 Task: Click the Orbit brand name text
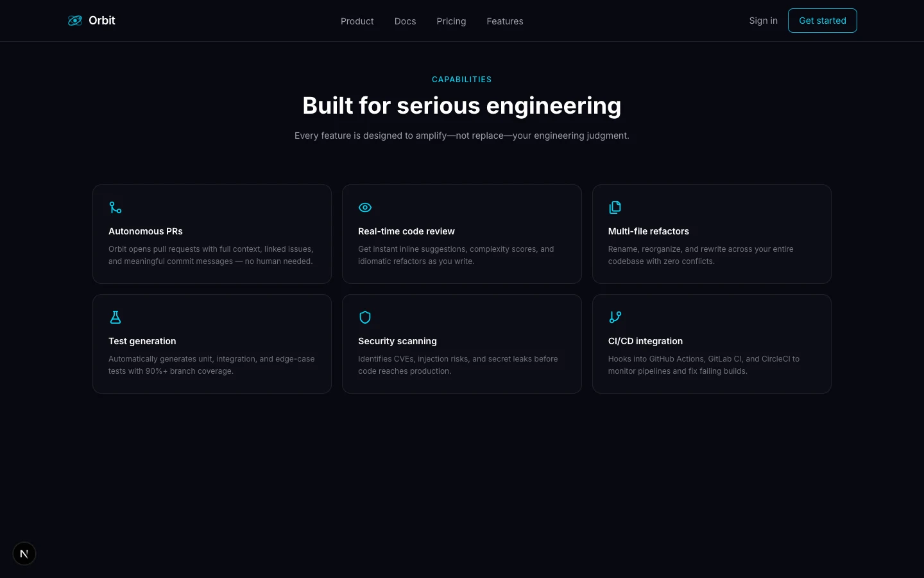(102, 21)
